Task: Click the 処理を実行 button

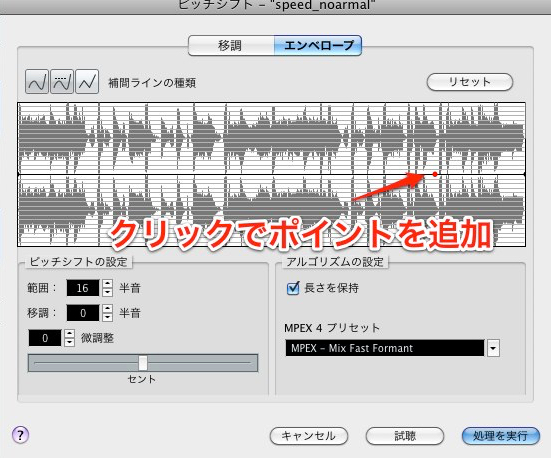Action: pyautogui.click(x=500, y=436)
